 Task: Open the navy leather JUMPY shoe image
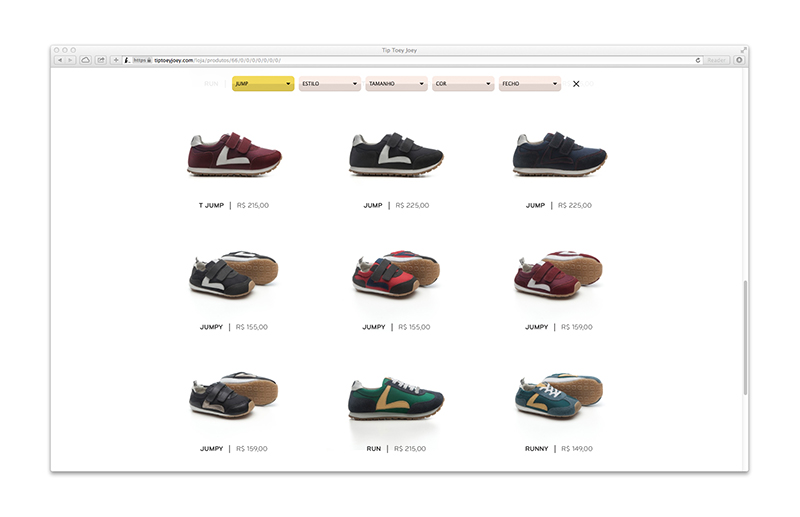234,396
